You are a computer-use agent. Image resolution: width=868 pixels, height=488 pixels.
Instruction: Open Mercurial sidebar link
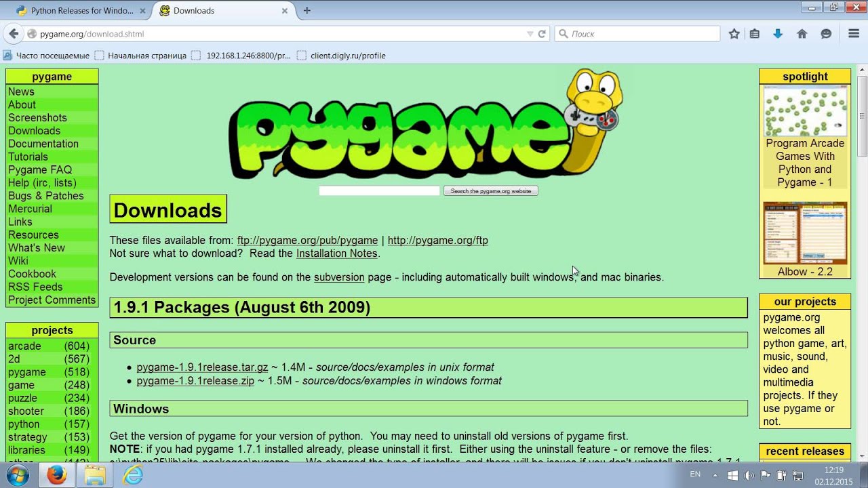coord(30,209)
